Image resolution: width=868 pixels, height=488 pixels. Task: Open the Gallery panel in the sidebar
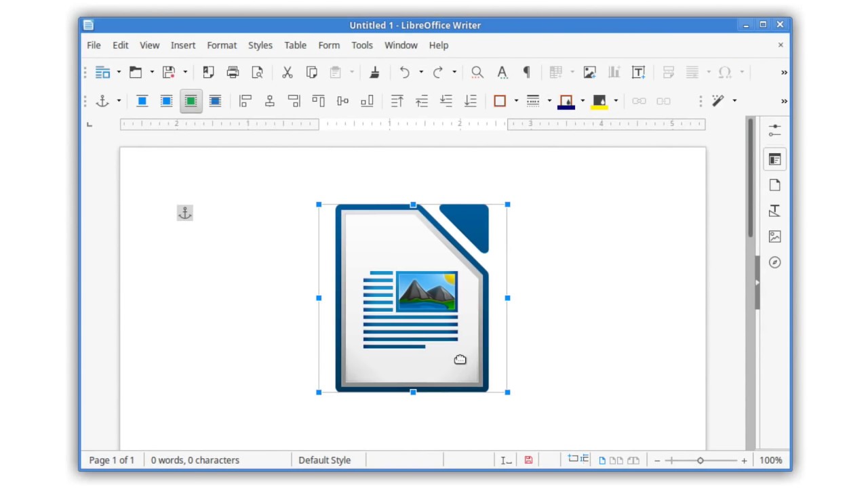click(774, 237)
